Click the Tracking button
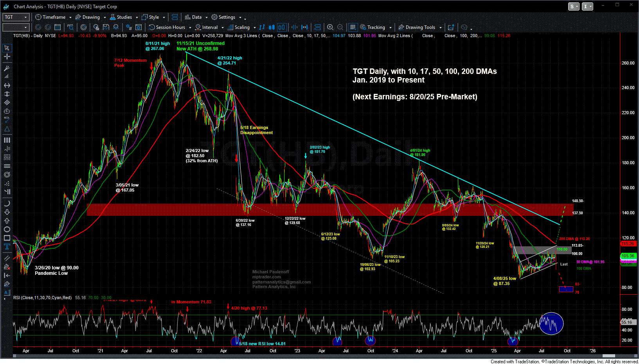Viewport: 639px width, 364px height. 373,27
